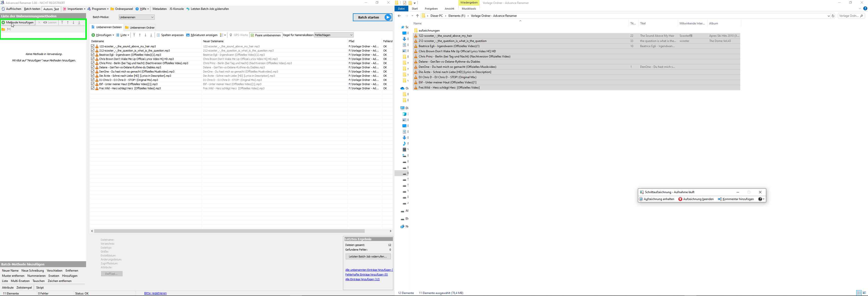Click Aufzeichnung beenden in step recorder

(696, 199)
